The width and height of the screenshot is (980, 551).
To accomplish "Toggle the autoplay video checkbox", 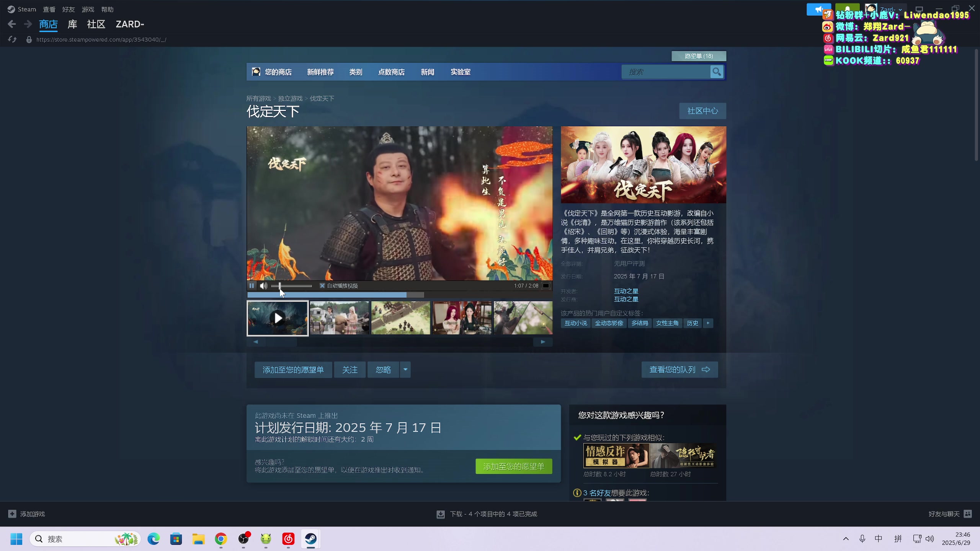I will click(x=322, y=285).
